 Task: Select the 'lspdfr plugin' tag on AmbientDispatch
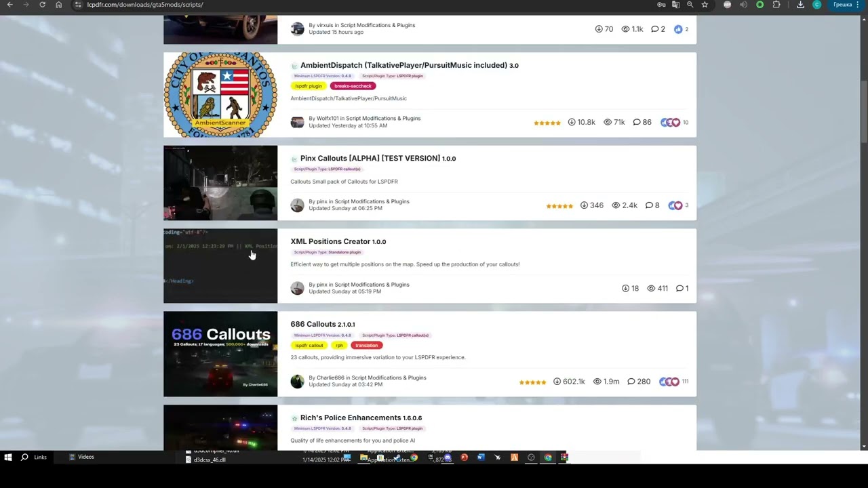click(309, 86)
